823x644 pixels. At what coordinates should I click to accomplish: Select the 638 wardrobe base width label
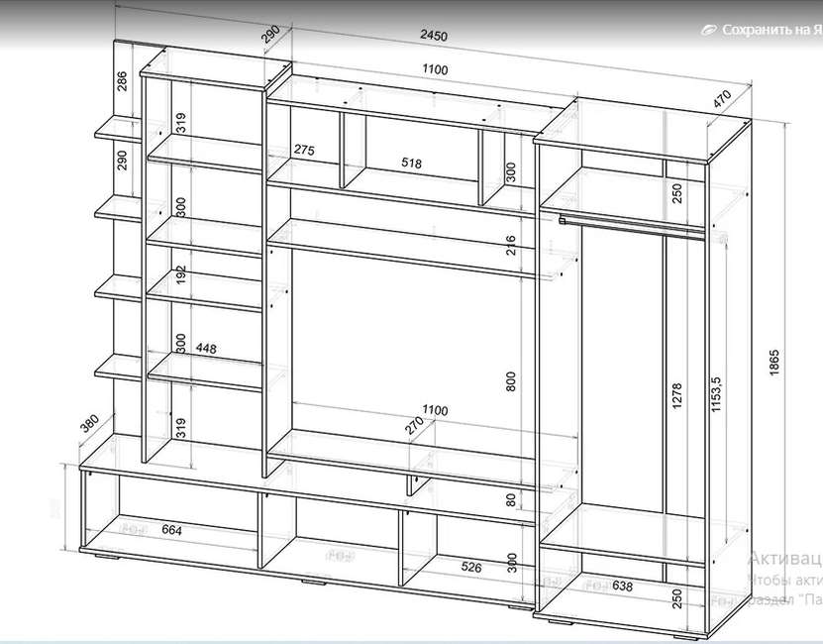click(622, 586)
